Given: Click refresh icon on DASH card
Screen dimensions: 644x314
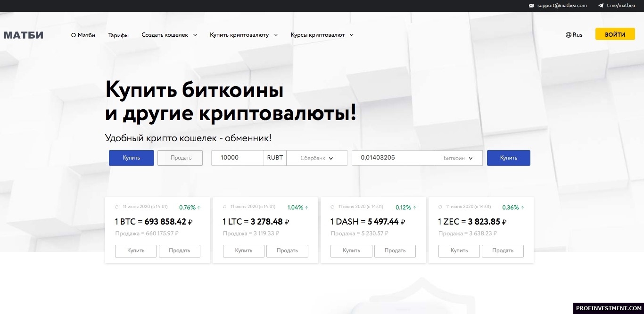Looking at the screenshot, I should (333, 207).
